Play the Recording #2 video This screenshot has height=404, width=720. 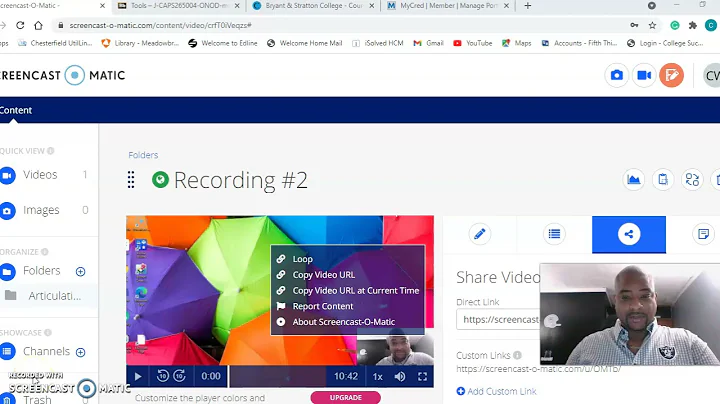pyautogui.click(x=138, y=376)
